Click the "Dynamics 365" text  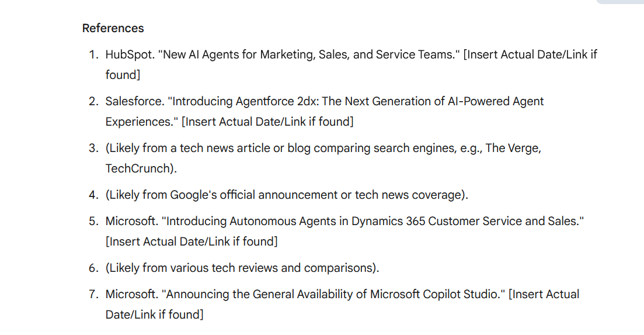pos(388,222)
